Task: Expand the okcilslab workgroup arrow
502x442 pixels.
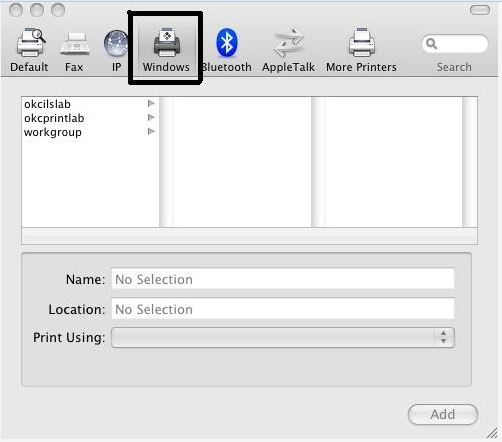Action: click(x=151, y=104)
